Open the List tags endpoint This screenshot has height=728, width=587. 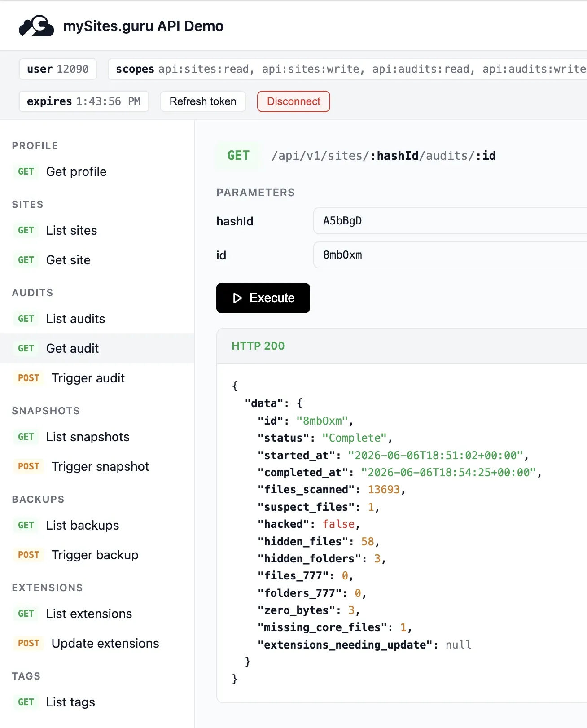97,702
